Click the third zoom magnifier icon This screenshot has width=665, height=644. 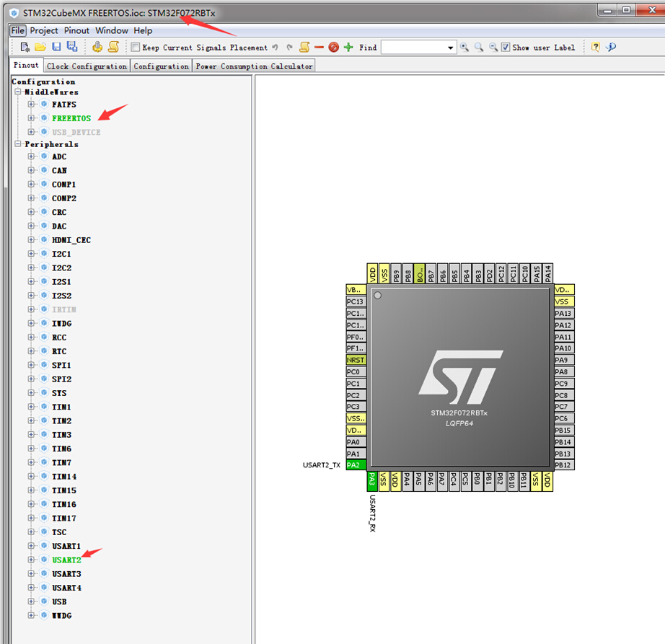coord(493,47)
